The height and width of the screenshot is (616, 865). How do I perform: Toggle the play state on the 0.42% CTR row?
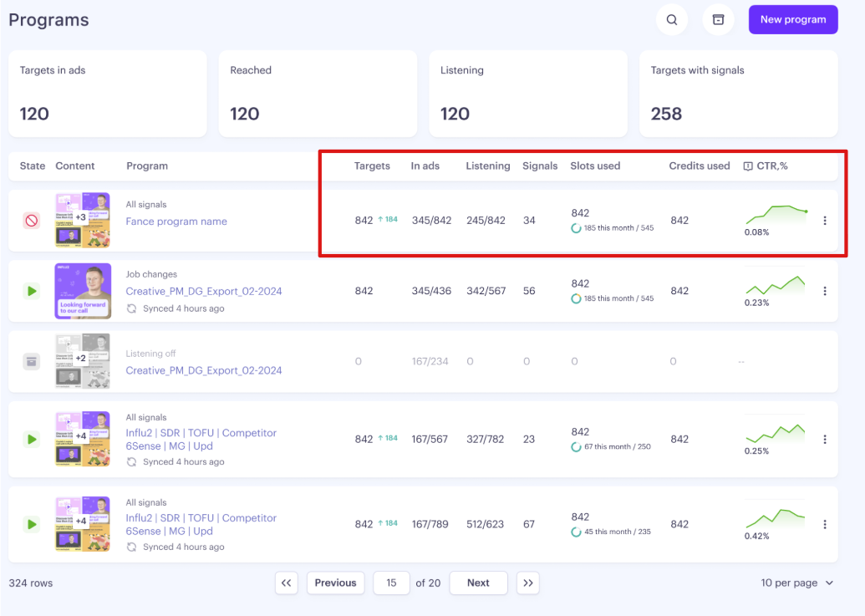coord(32,524)
